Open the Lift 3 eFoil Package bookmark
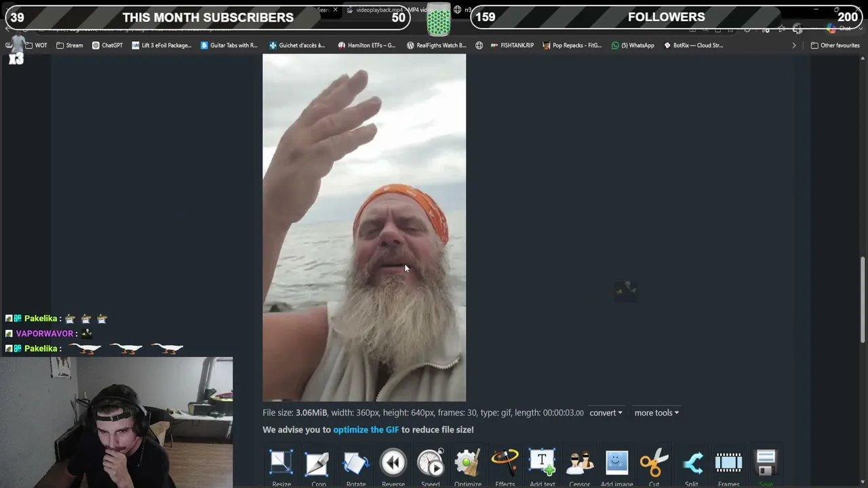Viewport: 868px width, 488px height. tap(162, 45)
